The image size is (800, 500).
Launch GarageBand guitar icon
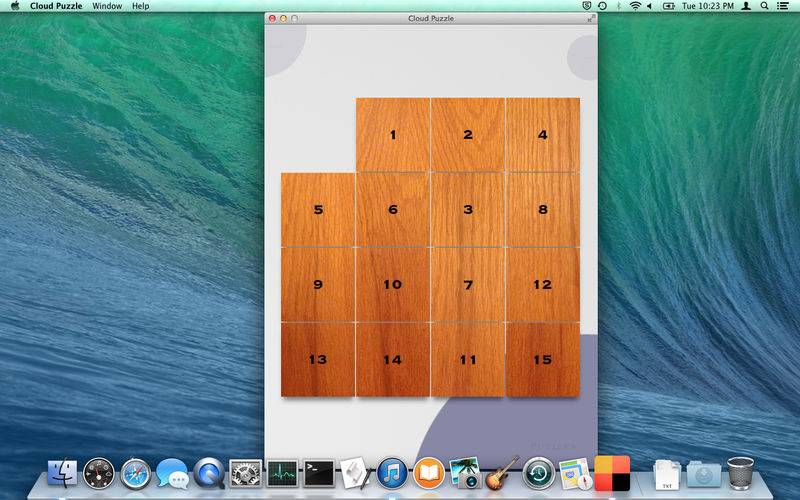[x=503, y=473]
